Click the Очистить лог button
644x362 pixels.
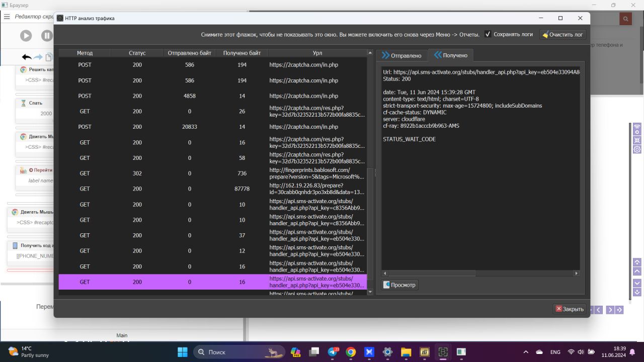tap(562, 35)
